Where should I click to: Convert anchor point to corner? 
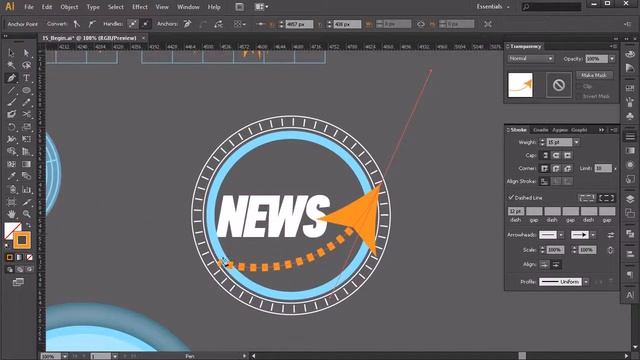click(x=76, y=24)
